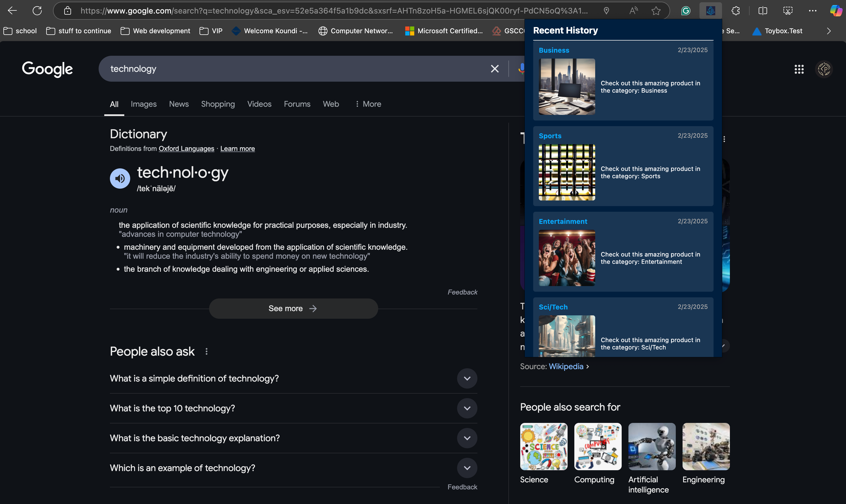Open the Extensions puzzle icon

[x=736, y=11]
